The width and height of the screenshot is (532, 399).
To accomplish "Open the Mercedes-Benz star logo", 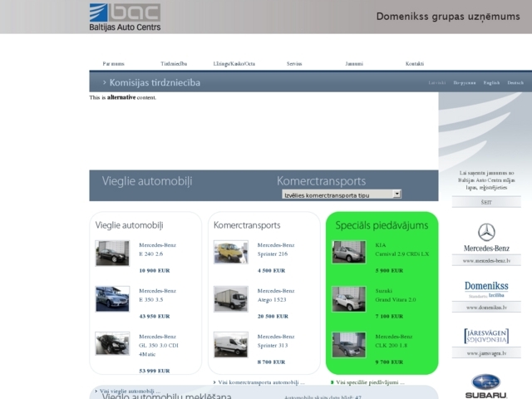I will click(x=486, y=238).
